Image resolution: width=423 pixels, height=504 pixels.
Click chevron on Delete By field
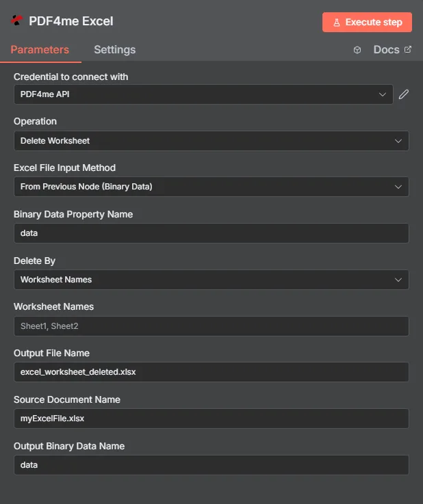tap(398, 280)
